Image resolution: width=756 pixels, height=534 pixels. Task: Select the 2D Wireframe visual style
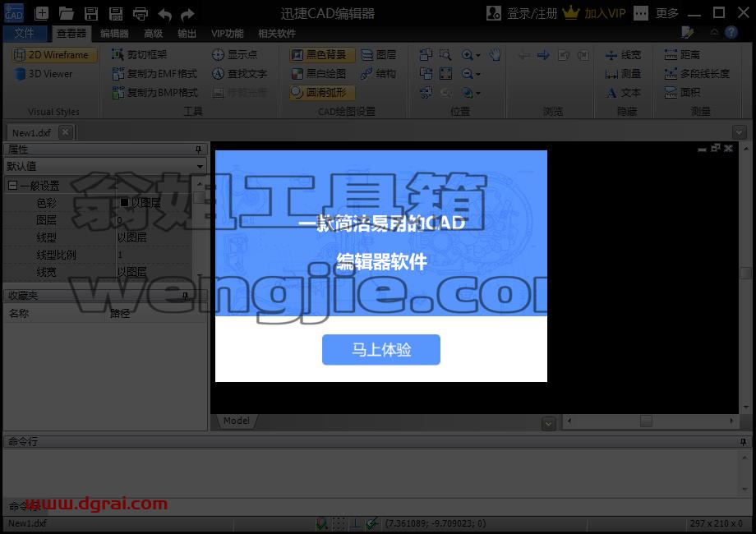click(x=53, y=55)
